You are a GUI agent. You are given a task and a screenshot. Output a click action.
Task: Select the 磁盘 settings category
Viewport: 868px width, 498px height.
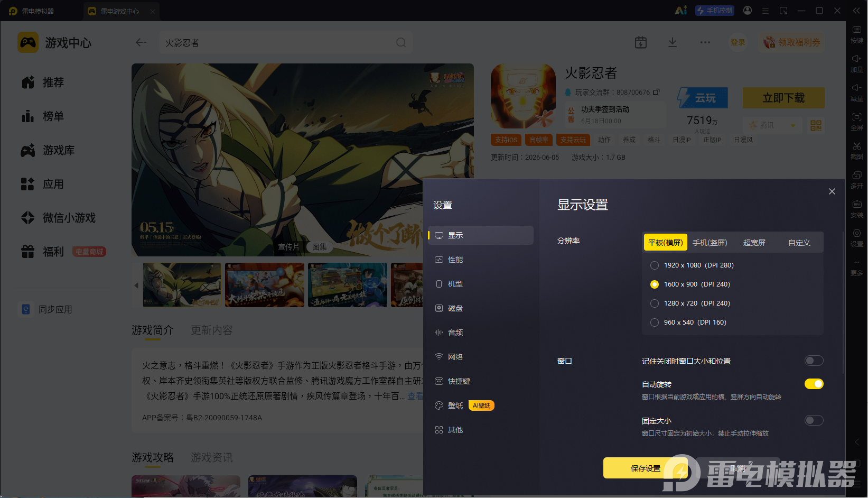pos(481,308)
